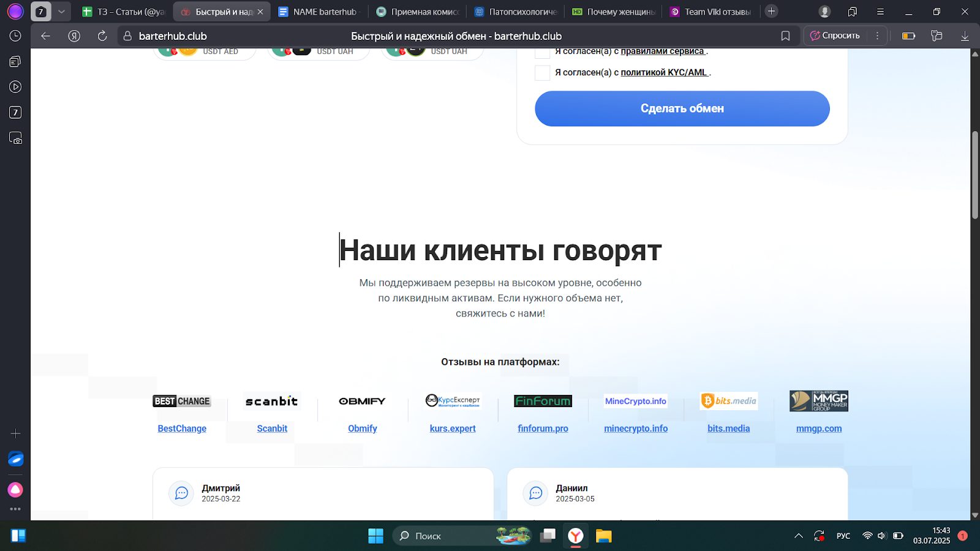Tick the политикой KYC/AML agreement checkbox
980x551 pixels.
[542, 73]
